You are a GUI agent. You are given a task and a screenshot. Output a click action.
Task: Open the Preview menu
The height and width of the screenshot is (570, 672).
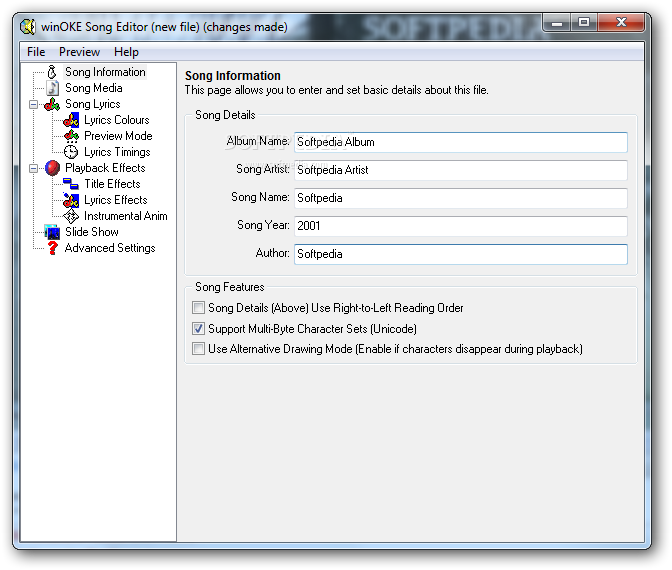tap(79, 52)
